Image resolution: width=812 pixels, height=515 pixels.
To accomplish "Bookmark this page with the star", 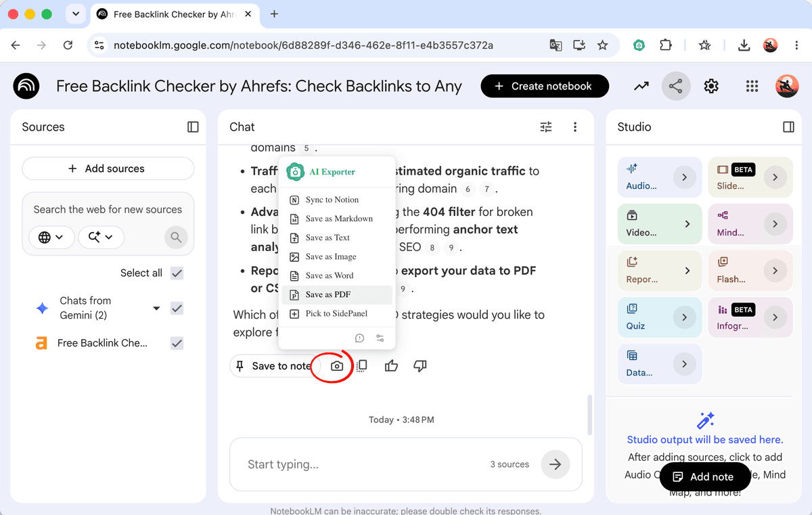I will pos(602,45).
